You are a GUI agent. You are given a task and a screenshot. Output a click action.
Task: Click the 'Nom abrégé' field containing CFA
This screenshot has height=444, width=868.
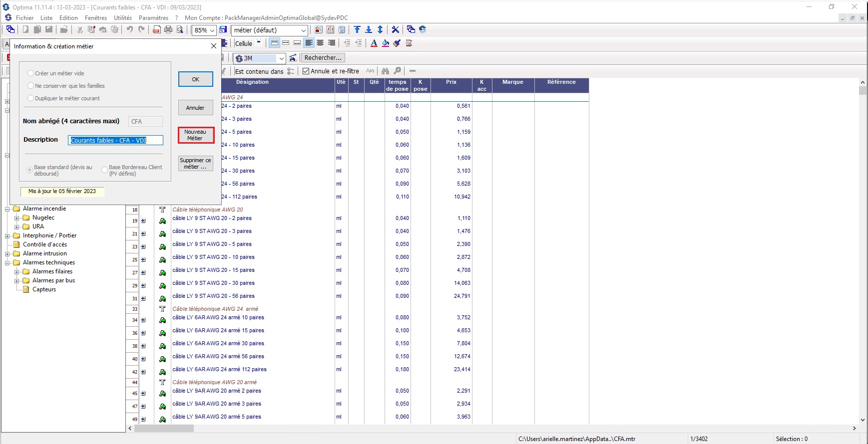pyautogui.click(x=145, y=122)
